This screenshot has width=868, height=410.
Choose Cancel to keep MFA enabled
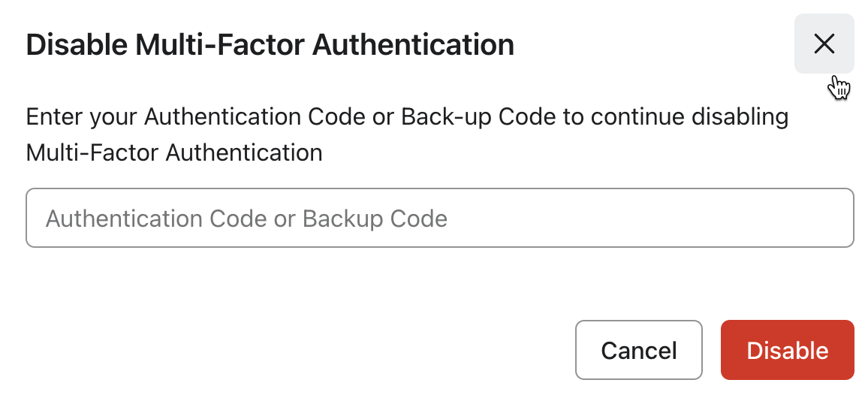(x=638, y=350)
